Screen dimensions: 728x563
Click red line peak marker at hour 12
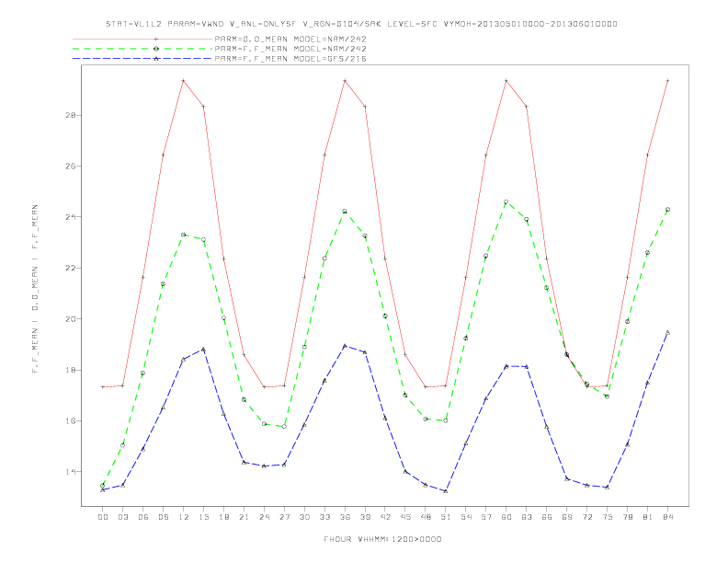(x=184, y=81)
